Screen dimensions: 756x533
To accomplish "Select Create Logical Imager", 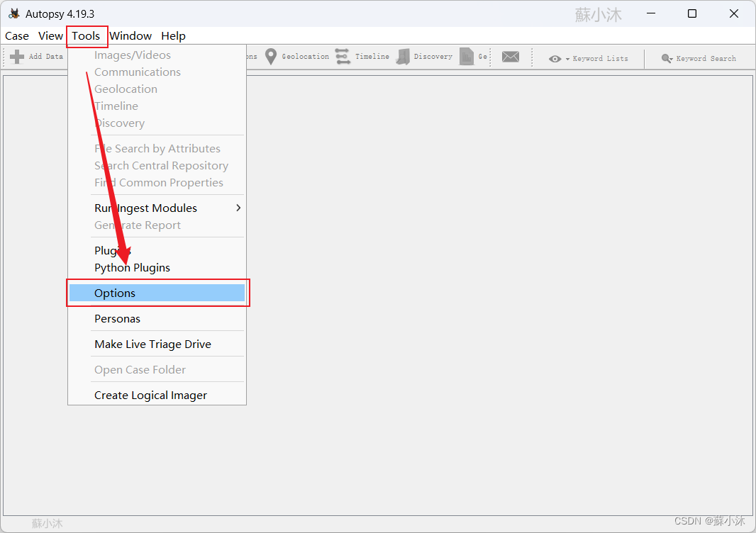I will 157,395.
